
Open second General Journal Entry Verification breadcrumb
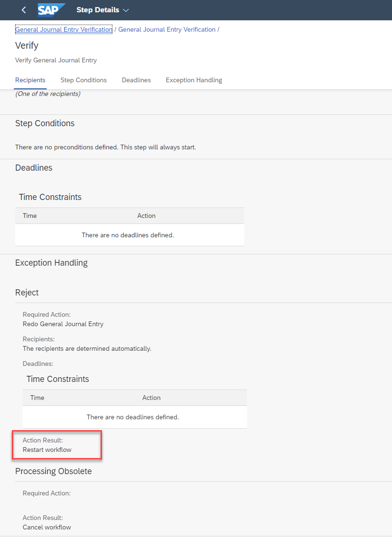tap(167, 29)
